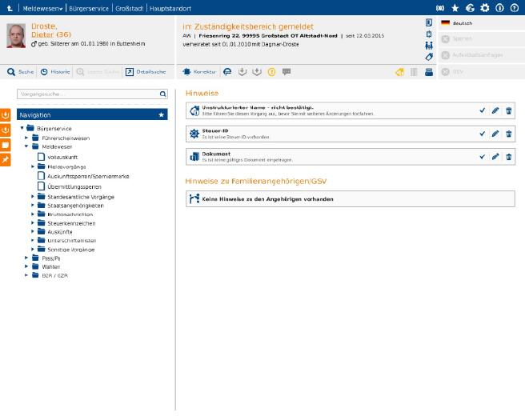Click the favorites star in Navigation header
The image size is (525, 420).
click(x=161, y=115)
